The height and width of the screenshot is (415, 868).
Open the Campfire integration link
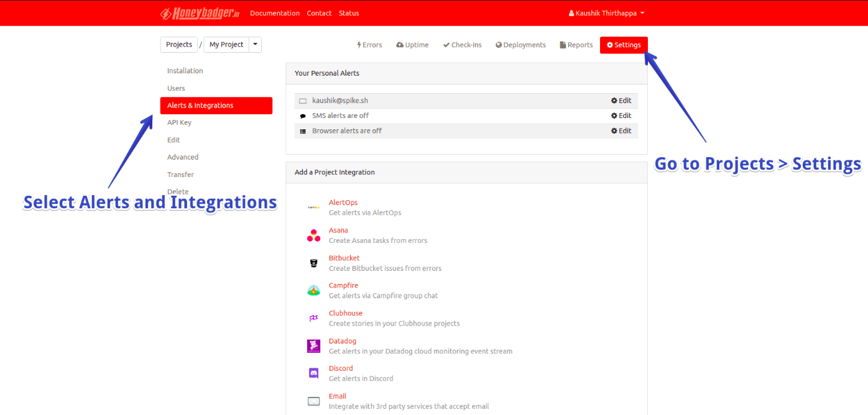[x=344, y=286]
